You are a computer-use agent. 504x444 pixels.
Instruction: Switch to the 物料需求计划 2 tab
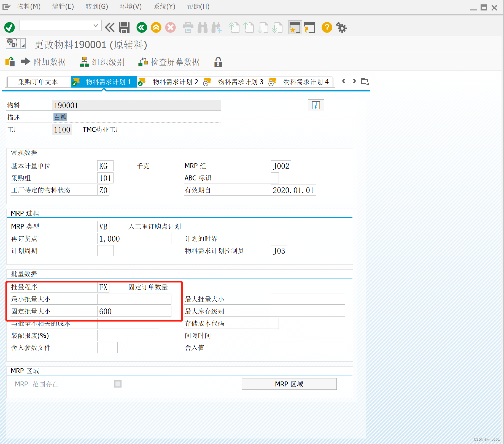point(169,82)
